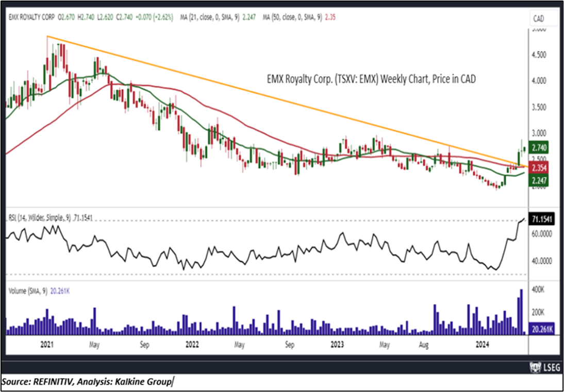Click the 2.740 current price tag
The image size is (564, 392).
(540, 148)
